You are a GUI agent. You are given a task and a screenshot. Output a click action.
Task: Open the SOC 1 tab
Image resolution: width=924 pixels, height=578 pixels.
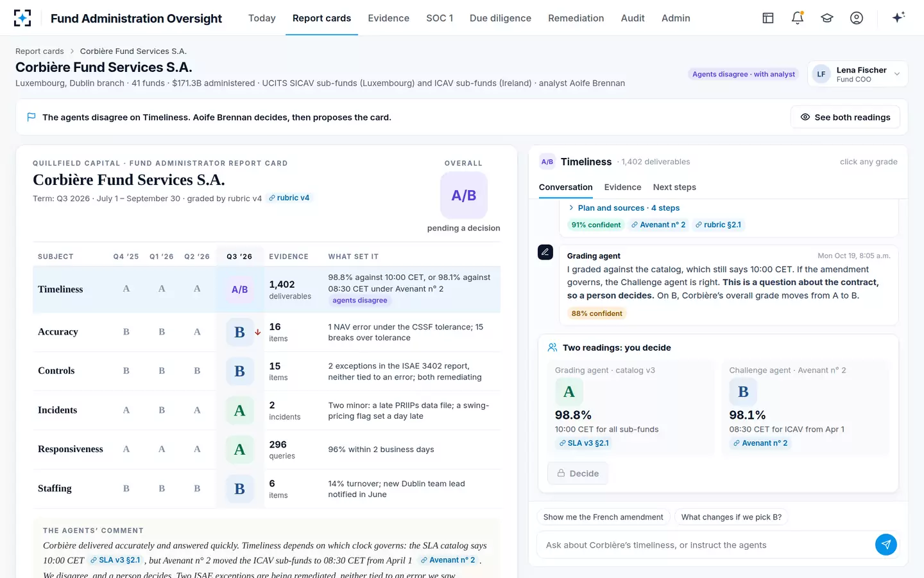[x=440, y=18]
